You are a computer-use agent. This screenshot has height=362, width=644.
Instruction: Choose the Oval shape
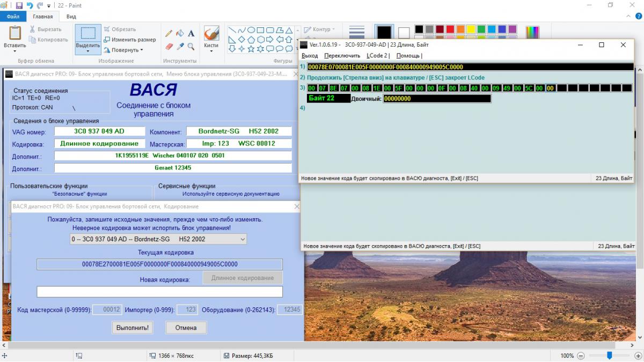click(251, 30)
